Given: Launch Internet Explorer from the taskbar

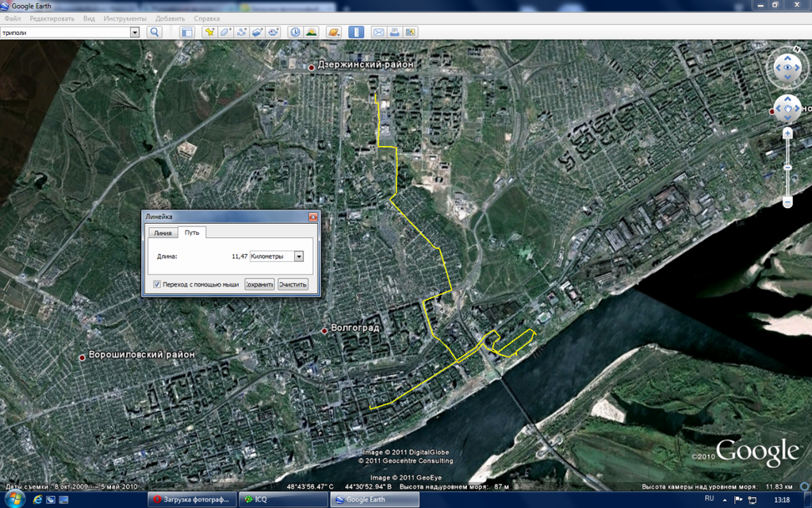Looking at the screenshot, I should tap(37, 500).
